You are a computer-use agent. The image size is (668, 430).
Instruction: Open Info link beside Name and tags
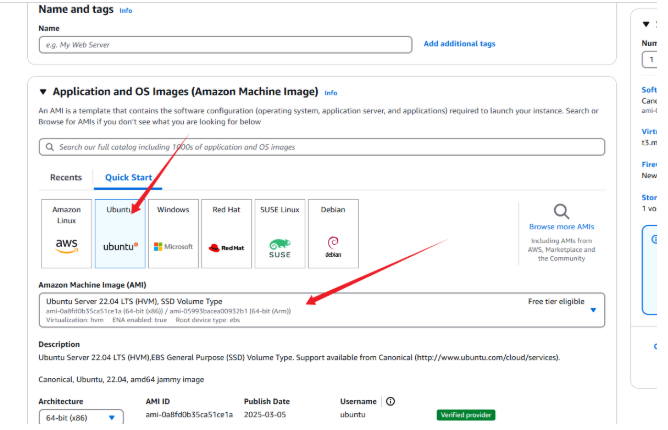126,11
